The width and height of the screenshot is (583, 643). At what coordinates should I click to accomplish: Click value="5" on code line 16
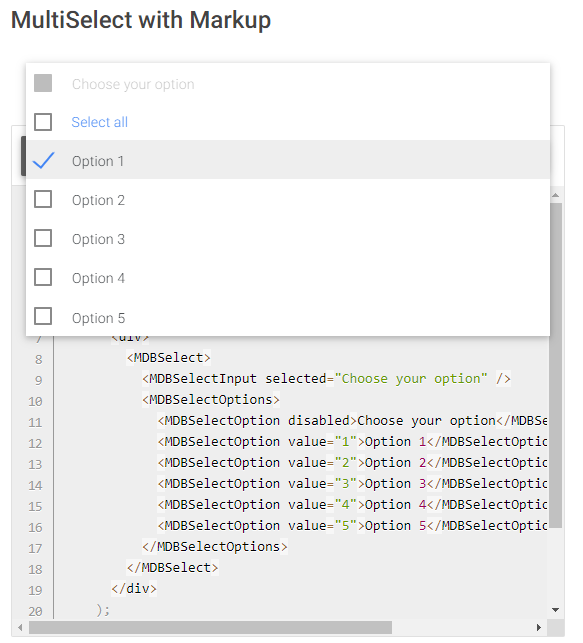[x=323, y=525]
